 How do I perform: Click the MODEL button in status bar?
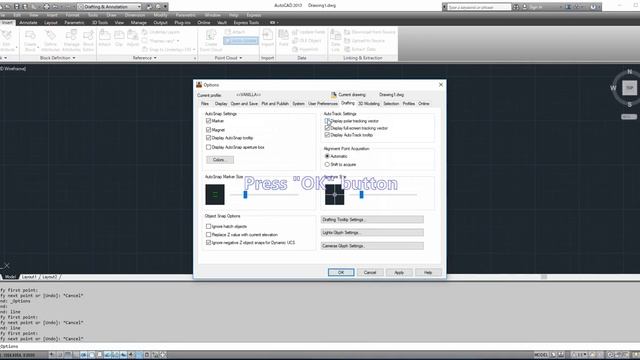[541, 355]
